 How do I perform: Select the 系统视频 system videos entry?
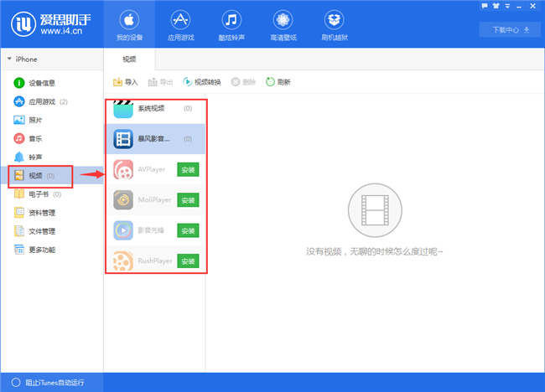click(x=156, y=109)
